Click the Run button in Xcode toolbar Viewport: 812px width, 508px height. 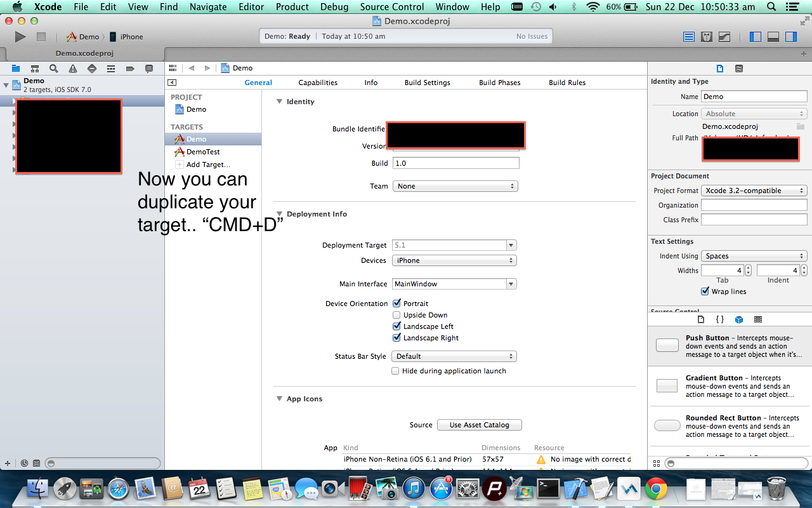(20, 37)
